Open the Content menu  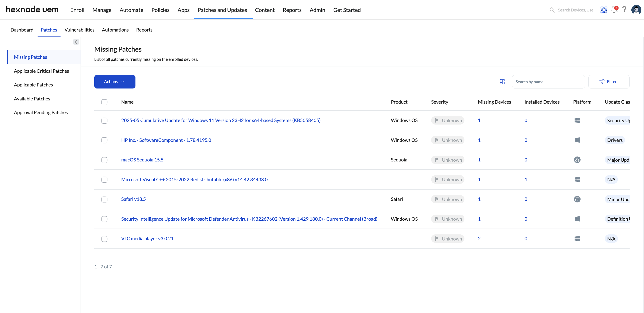pos(264,10)
